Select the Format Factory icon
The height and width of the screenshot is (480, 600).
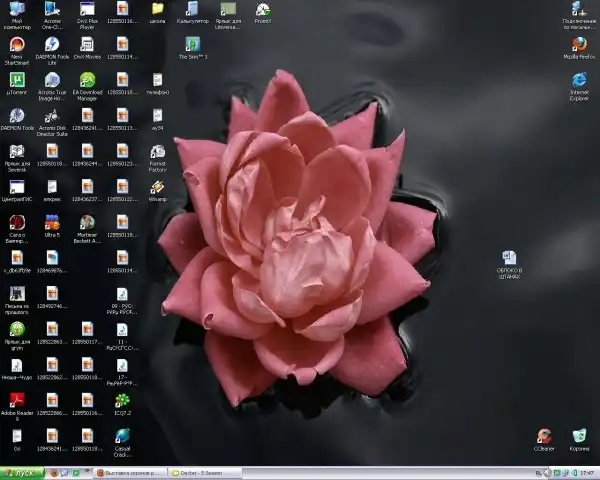(x=157, y=152)
